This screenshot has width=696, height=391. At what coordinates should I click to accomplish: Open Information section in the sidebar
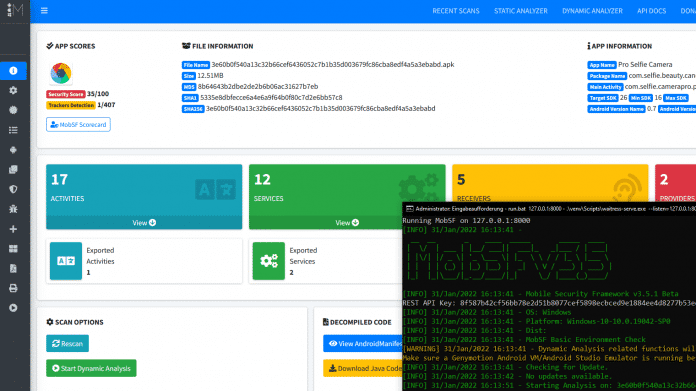tap(13, 71)
